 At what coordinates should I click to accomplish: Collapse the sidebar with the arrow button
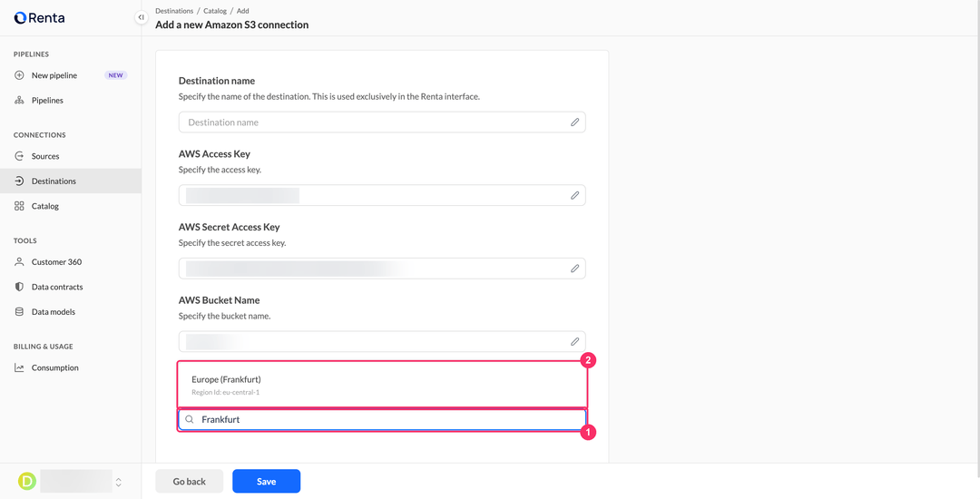[x=142, y=17]
